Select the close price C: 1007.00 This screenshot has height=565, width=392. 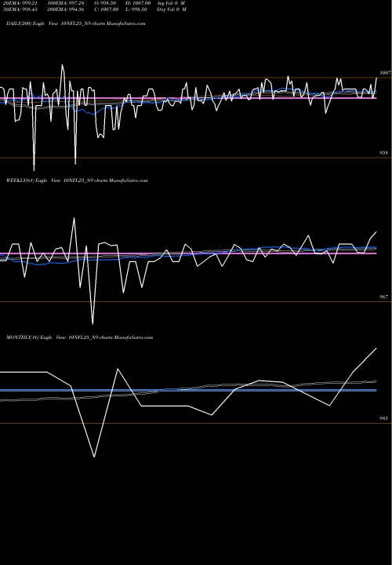[106, 9]
